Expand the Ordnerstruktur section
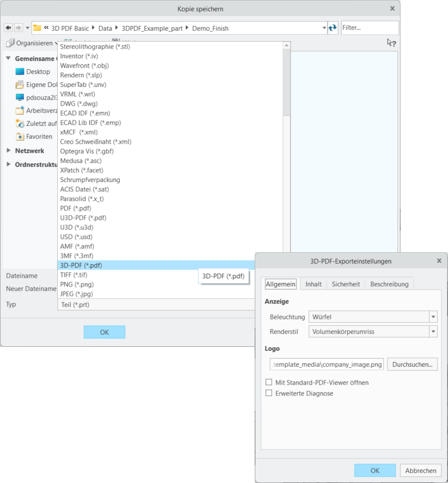 point(9,164)
